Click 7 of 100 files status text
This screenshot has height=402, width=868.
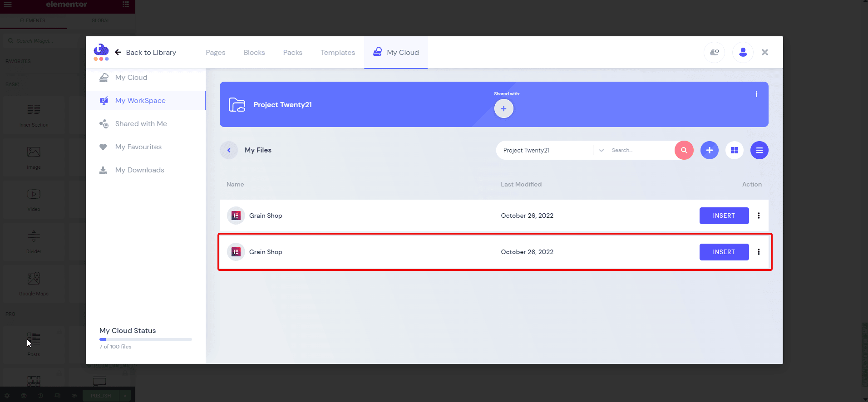point(115,347)
